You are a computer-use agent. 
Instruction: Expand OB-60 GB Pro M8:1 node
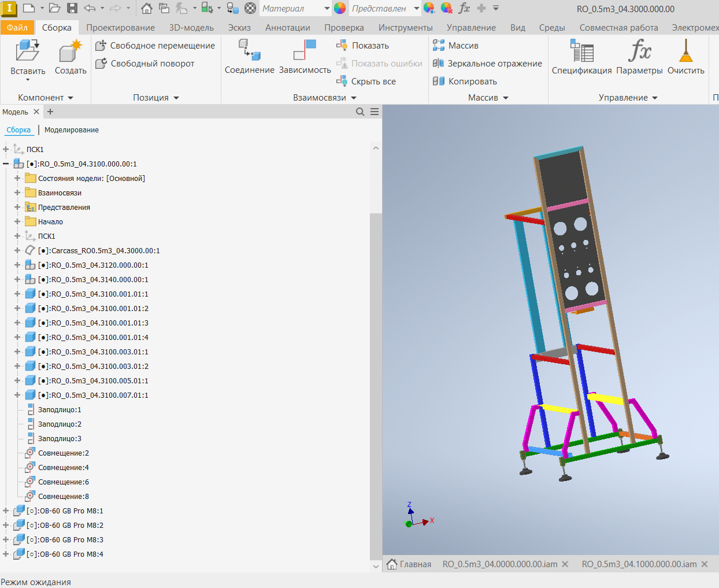[x=6, y=511]
